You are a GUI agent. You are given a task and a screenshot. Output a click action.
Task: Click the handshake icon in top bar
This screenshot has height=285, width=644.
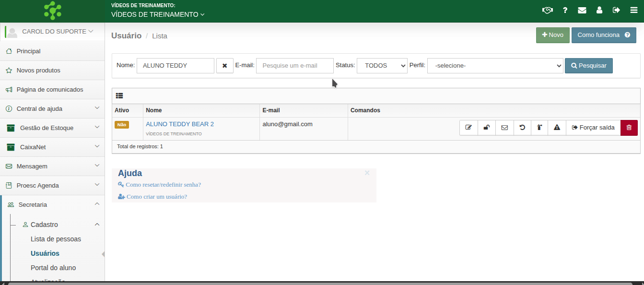(x=547, y=10)
